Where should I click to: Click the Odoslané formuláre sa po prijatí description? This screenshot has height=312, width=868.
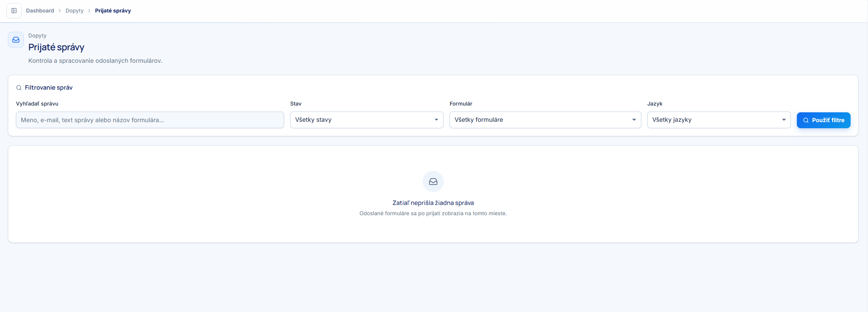click(433, 213)
